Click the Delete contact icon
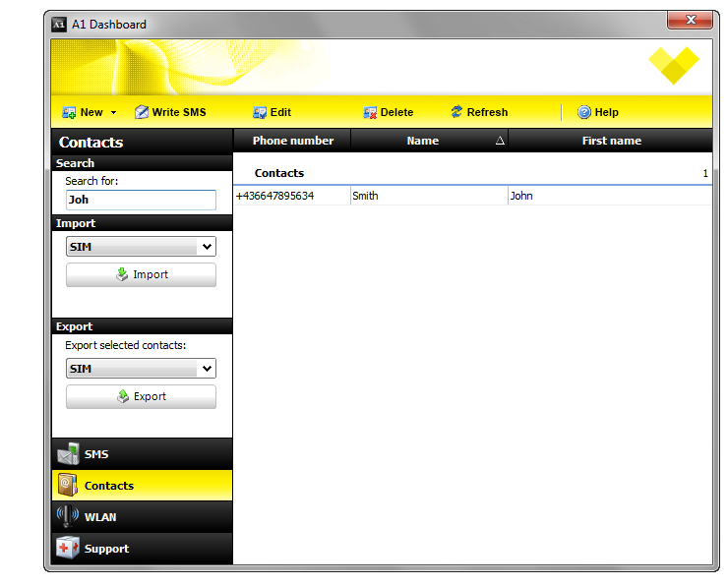The width and height of the screenshot is (728, 586). 370,112
